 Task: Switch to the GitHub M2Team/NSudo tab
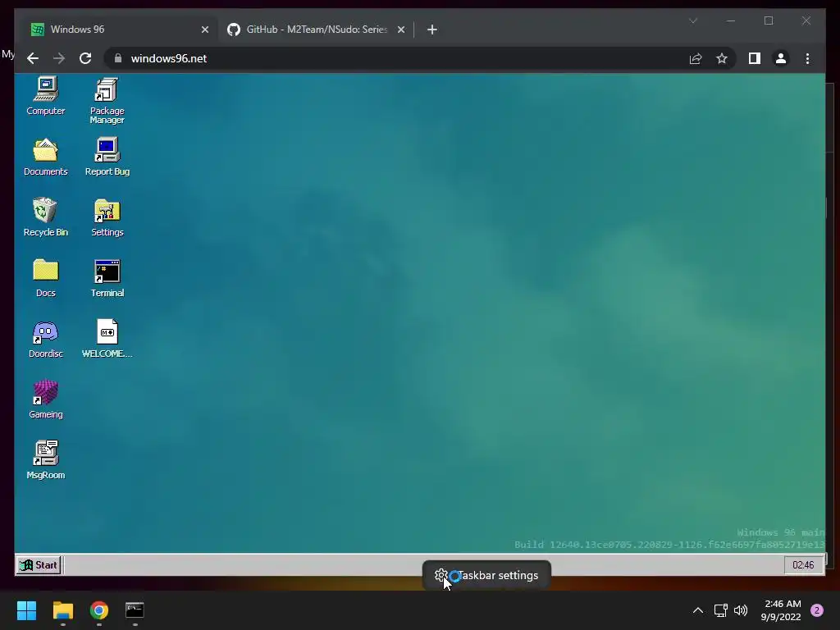point(316,30)
